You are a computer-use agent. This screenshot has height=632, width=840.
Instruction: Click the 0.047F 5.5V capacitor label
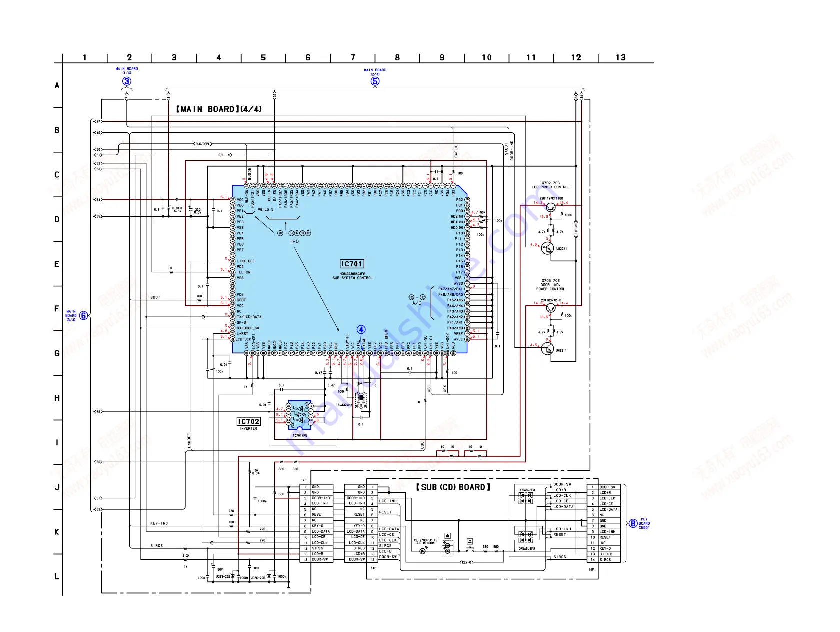click(x=177, y=209)
